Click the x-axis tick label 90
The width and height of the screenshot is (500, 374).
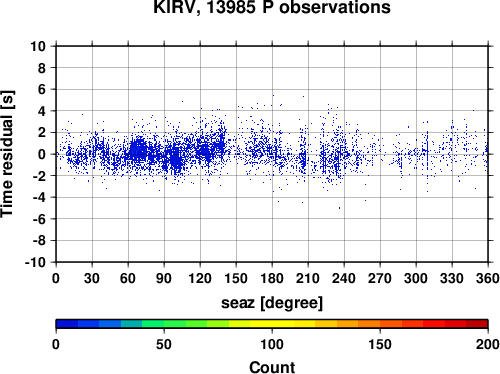pyautogui.click(x=164, y=278)
